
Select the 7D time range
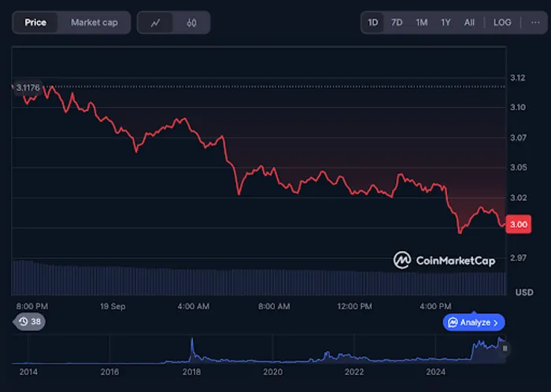397,22
